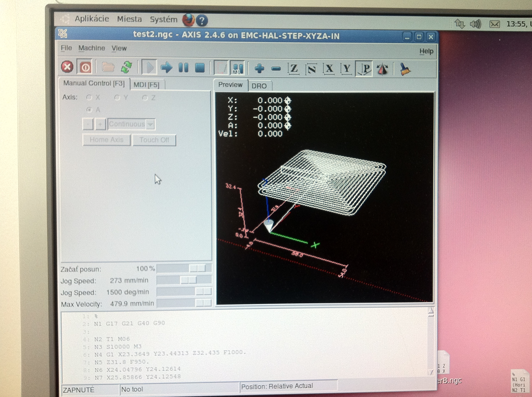
Task: Select the A axis radio button
Action: point(89,110)
